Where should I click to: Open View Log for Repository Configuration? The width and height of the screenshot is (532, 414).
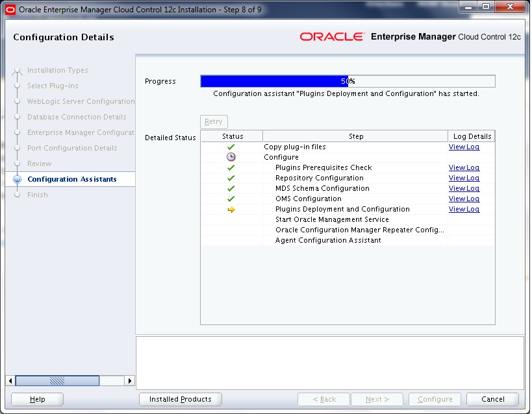pos(464,178)
